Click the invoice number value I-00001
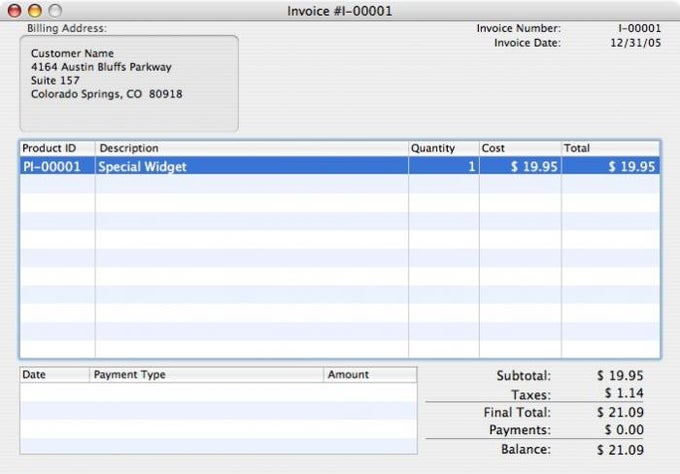The height and width of the screenshot is (474, 680). [640, 28]
